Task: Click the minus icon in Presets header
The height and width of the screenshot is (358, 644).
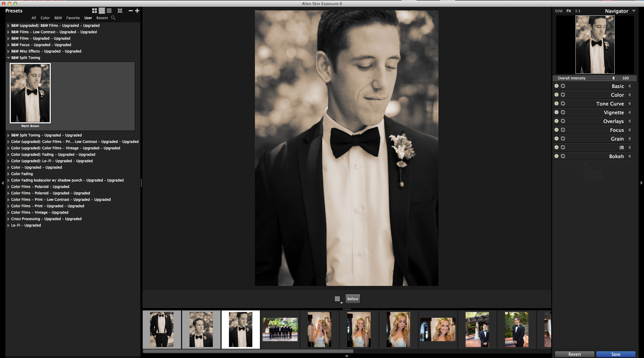Action: (x=130, y=11)
